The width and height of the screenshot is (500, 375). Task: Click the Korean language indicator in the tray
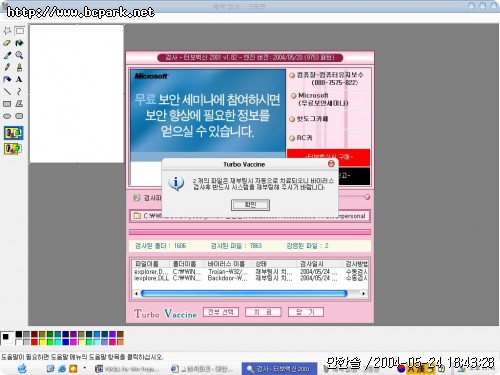pos(402,369)
